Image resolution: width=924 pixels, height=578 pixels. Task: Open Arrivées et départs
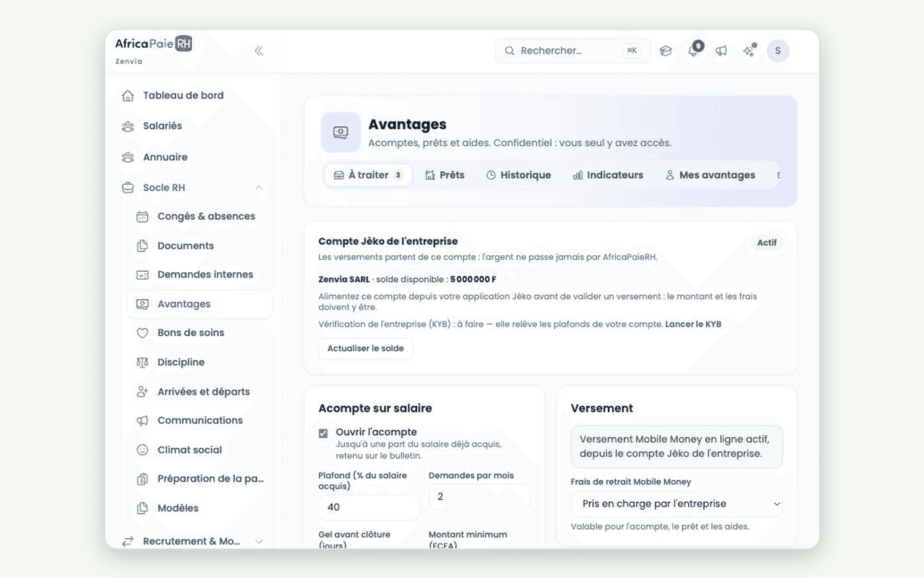click(x=200, y=392)
